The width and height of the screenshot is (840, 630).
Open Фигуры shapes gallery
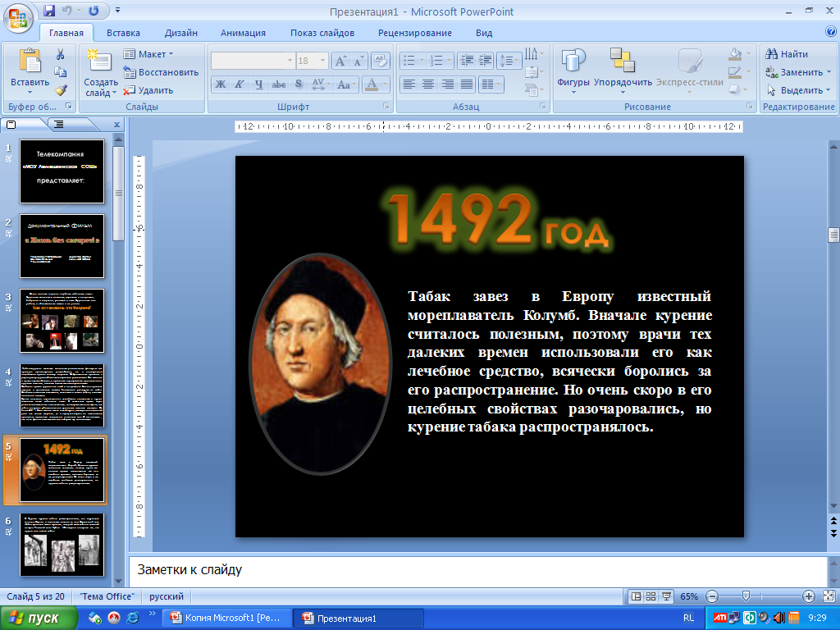click(x=573, y=72)
